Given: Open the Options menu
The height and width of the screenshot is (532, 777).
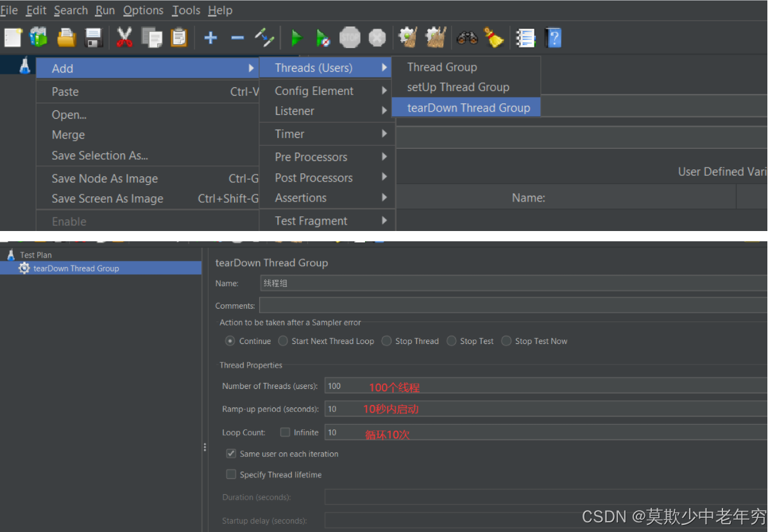Looking at the screenshot, I should point(143,10).
